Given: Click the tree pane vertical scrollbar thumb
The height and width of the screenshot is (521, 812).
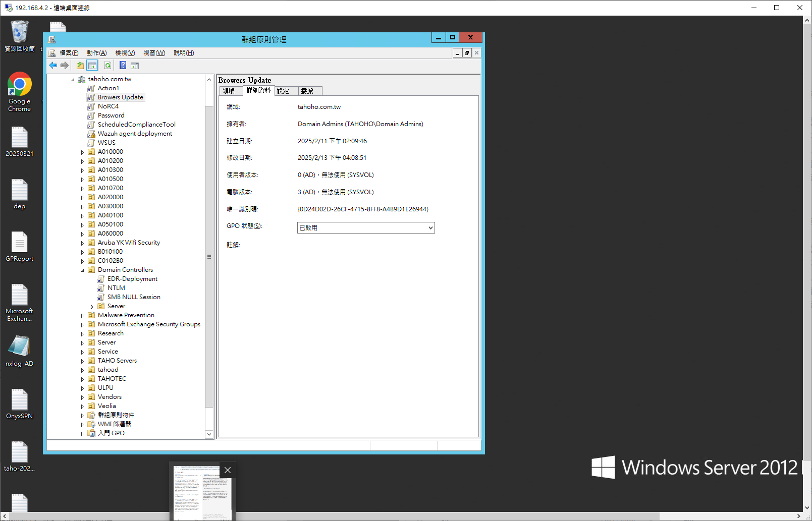Looking at the screenshot, I should click(209, 256).
